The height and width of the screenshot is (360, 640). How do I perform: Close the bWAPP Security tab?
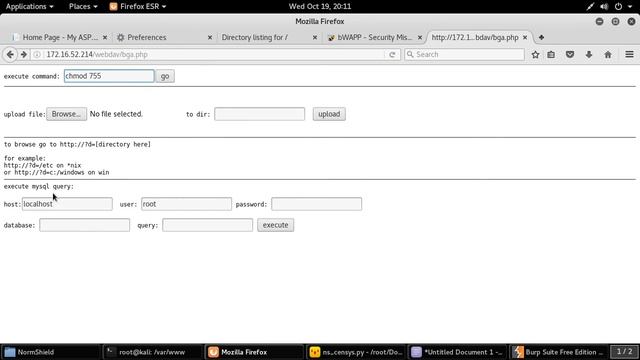coord(420,37)
